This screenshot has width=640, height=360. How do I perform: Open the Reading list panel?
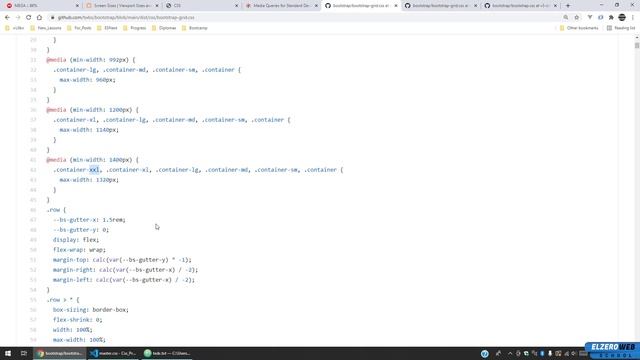(x=621, y=28)
